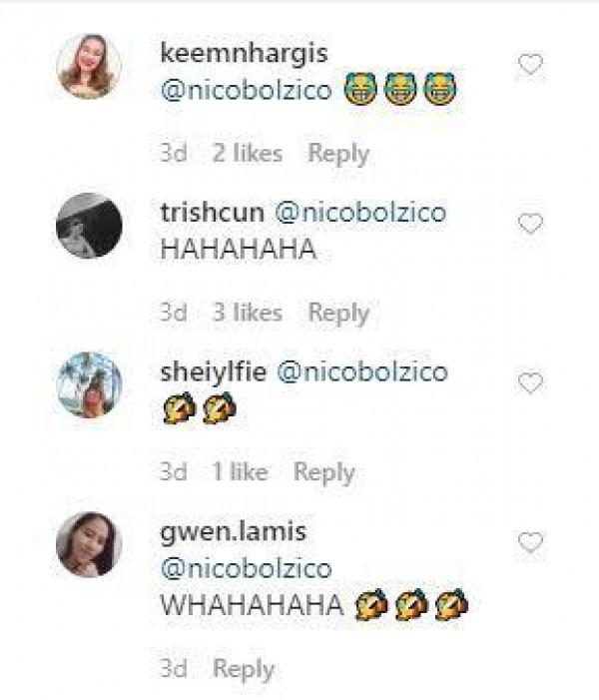This screenshot has width=599, height=700.
Task: Like gwen.lamis's comment with the heart icon
Action: click(530, 543)
